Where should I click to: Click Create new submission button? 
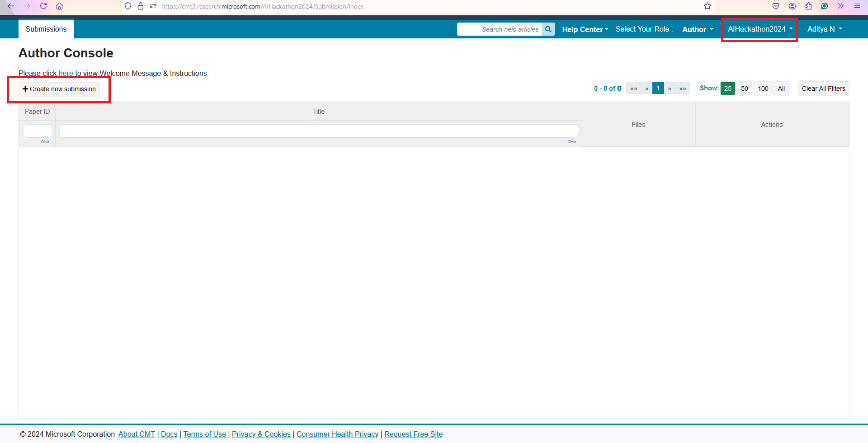pyautogui.click(x=59, y=89)
